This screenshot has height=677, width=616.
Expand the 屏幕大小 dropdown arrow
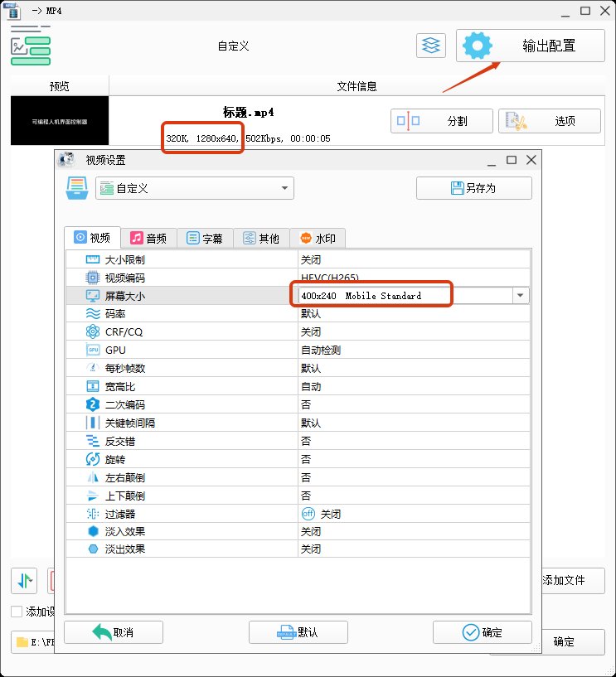(520, 296)
